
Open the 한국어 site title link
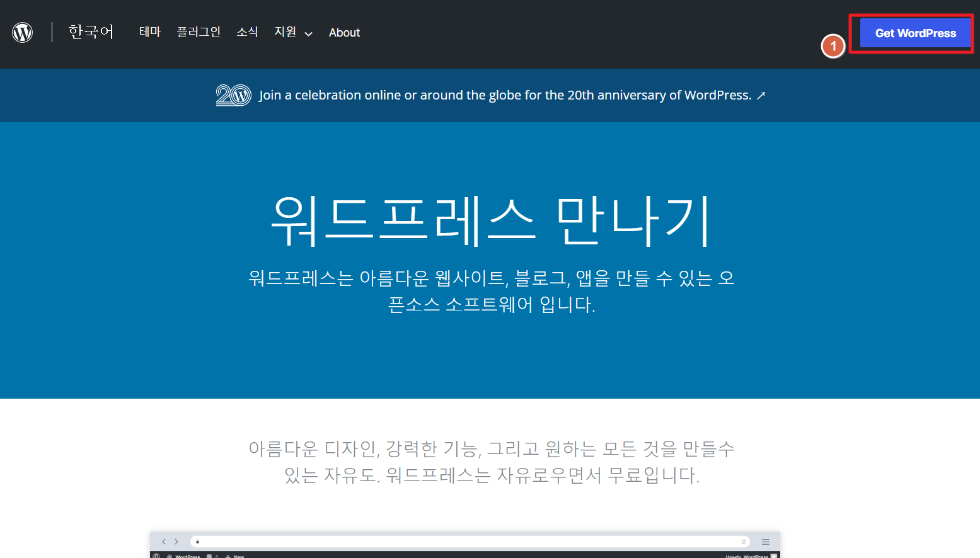(x=91, y=32)
